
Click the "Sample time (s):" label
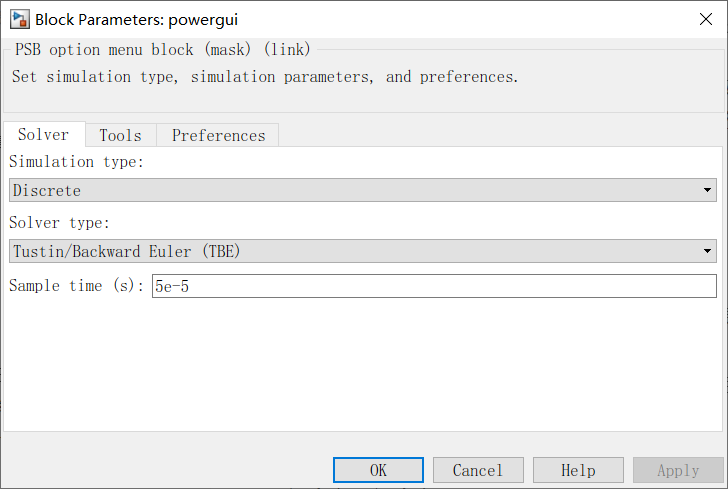(77, 286)
